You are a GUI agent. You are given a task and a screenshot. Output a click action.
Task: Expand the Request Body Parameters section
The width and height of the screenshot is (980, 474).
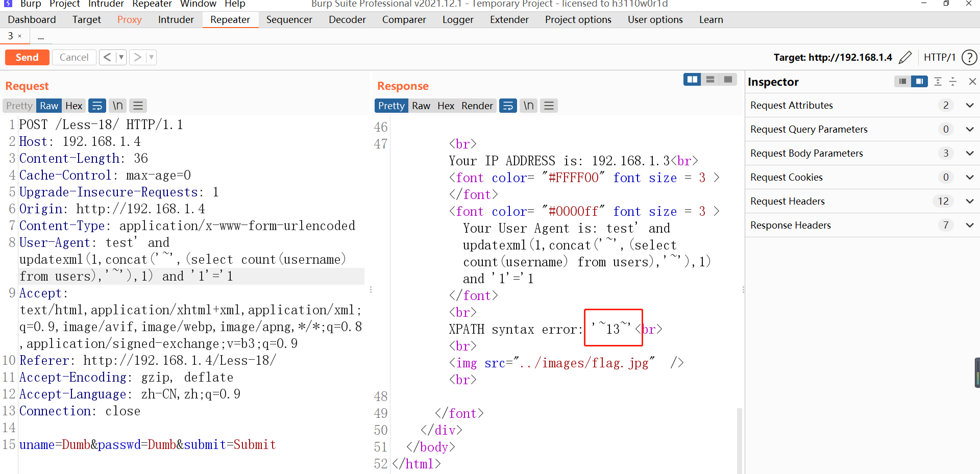[970, 153]
